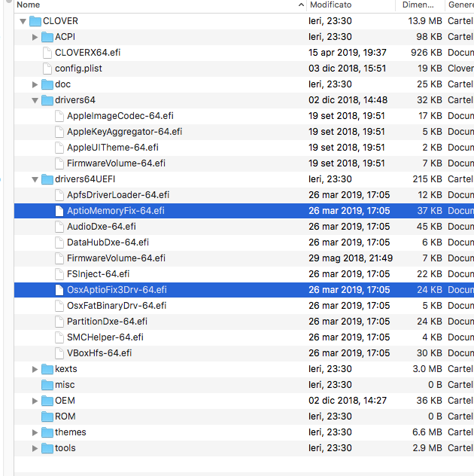Click the doc folder icon
Viewport: 474px width, 476px height.
pyautogui.click(x=47, y=84)
